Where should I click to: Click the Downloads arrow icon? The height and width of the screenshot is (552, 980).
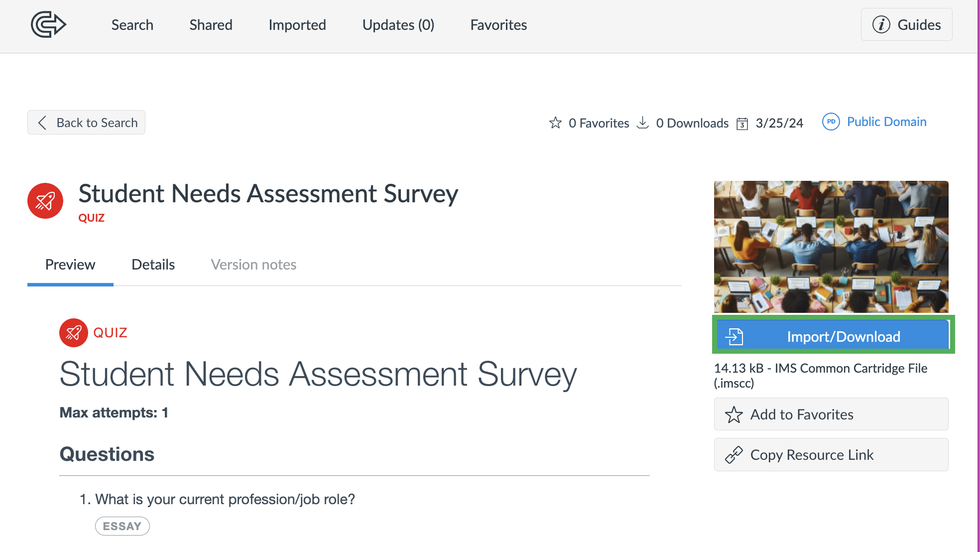tap(643, 123)
